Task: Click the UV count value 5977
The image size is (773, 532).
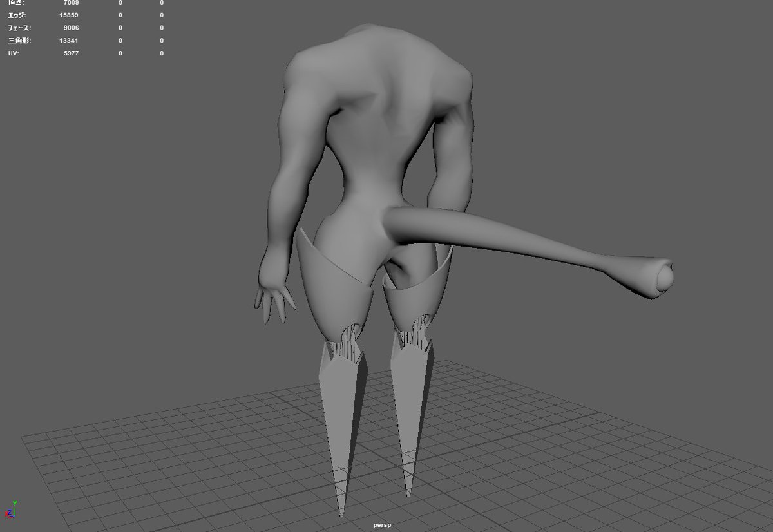Action: (x=71, y=53)
